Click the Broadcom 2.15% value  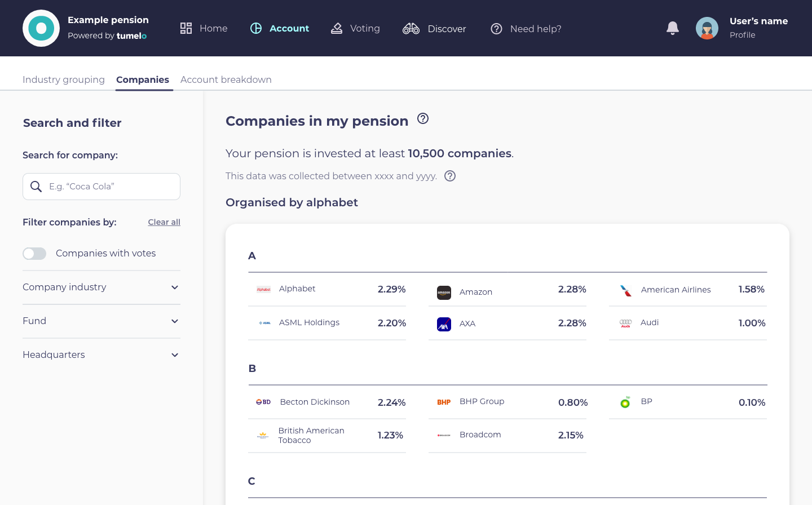point(571,435)
